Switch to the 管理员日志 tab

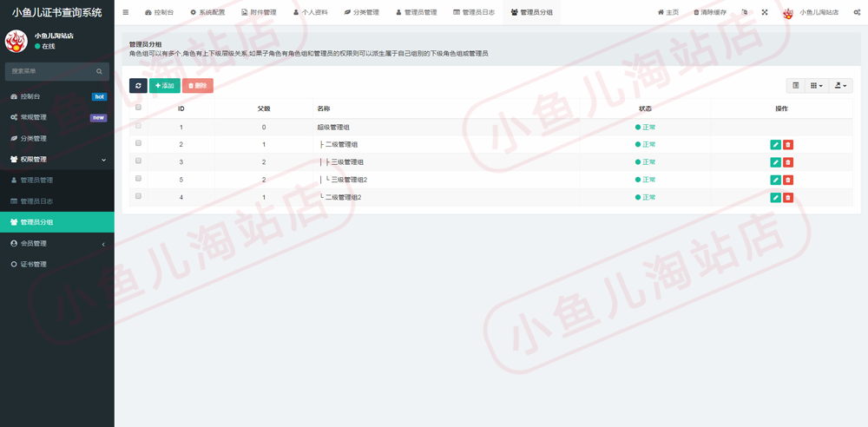coord(474,12)
